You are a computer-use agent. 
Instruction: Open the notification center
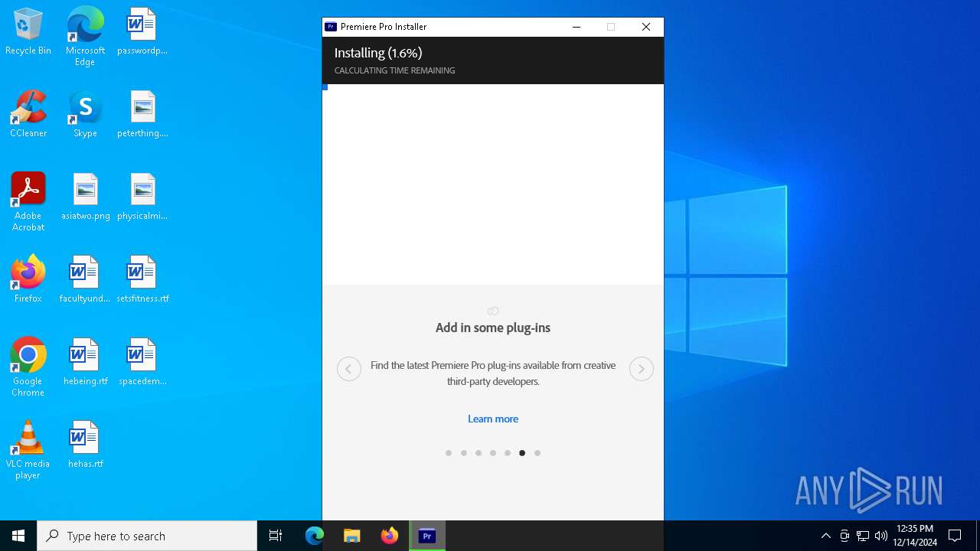tap(955, 536)
